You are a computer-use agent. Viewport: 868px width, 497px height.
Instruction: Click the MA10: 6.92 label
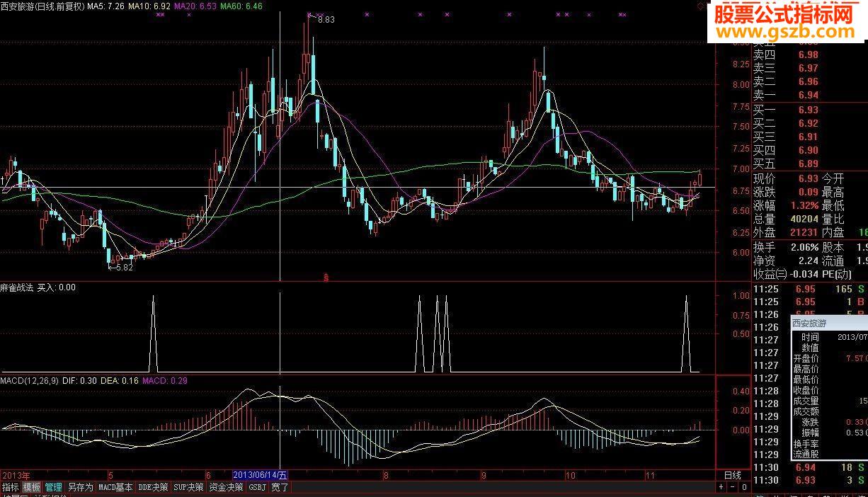[149, 6]
